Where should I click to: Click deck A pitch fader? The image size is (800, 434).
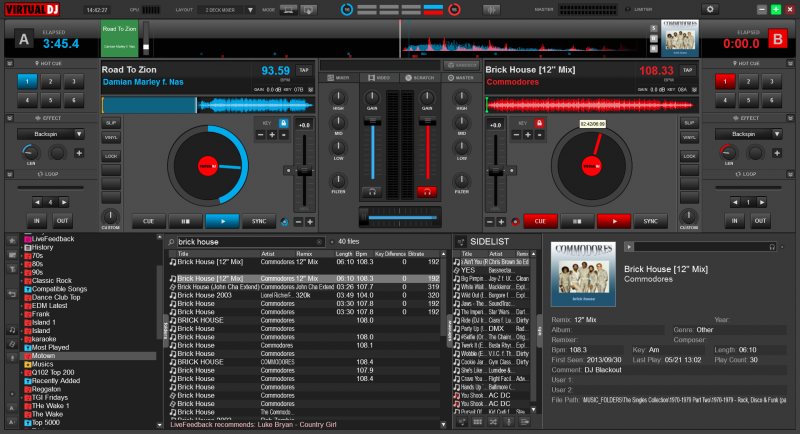(305, 172)
